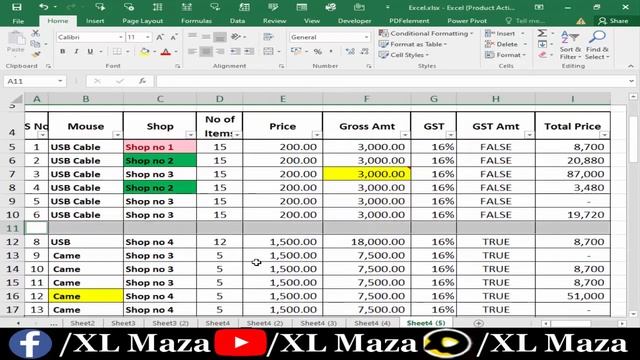The width and height of the screenshot is (640, 360).
Task: Switch to the Page Layout tab
Action: (142, 21)
